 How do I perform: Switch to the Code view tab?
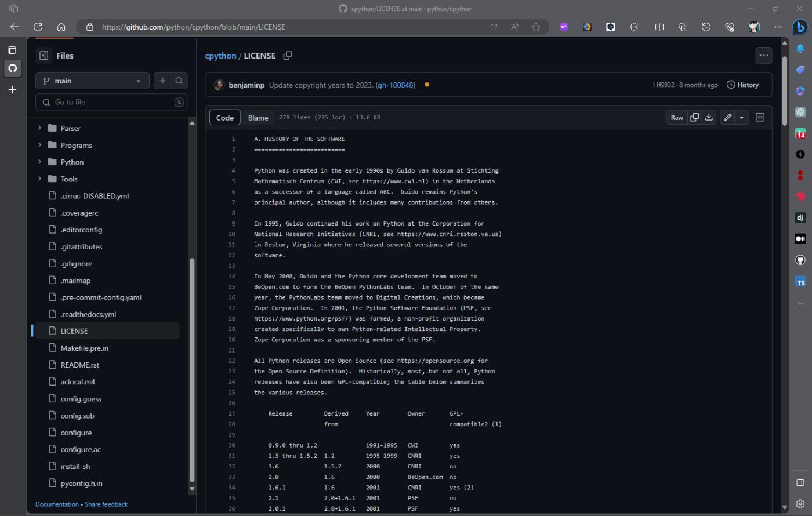(225, 117)
